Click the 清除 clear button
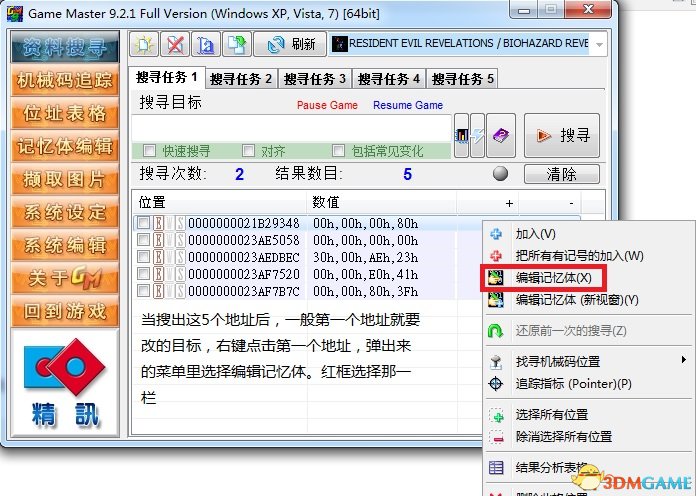The height and width of the screenshot is (496, 696). 562,174
